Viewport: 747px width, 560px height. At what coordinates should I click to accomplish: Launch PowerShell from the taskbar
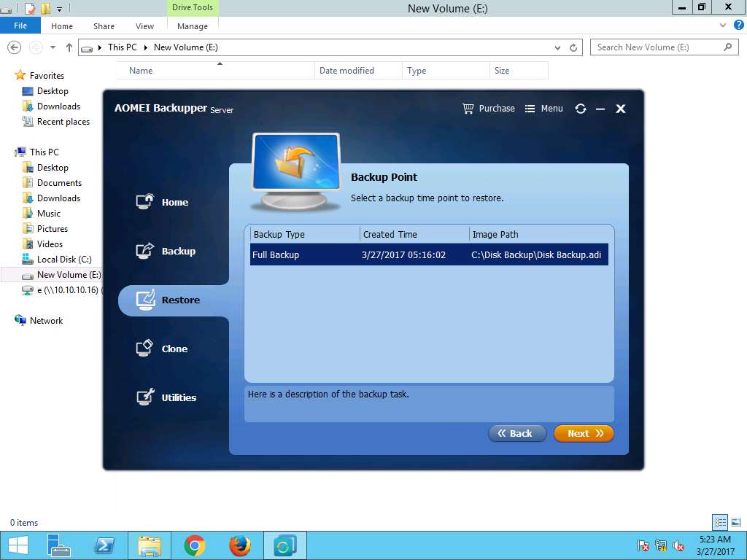click(x=104, y=545)
